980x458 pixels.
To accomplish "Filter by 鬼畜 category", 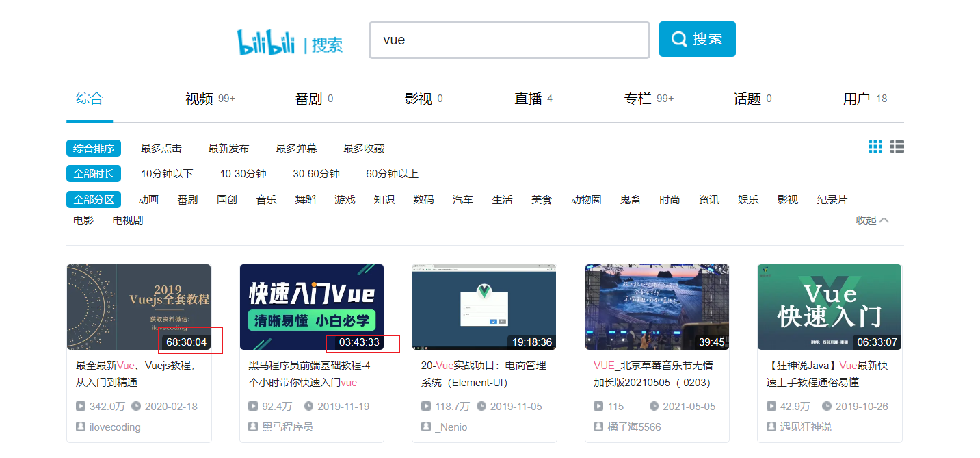I will [631, 200].
